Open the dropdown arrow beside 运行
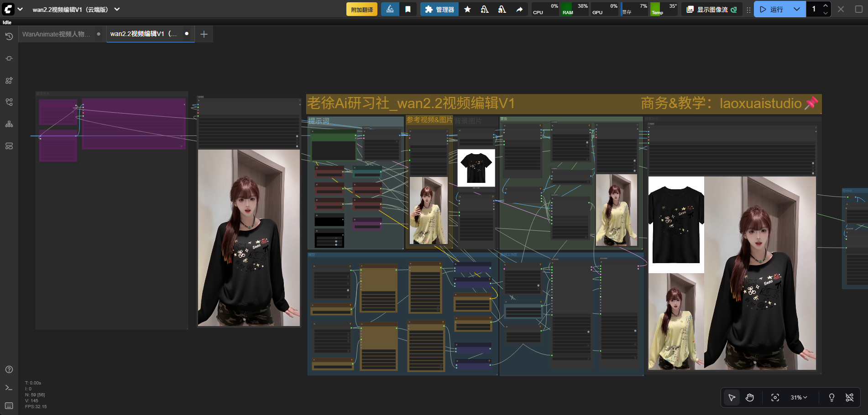Image resolution: width=868 pixels, height=415 pixels. pyautogui.click(x=797, y=10)
